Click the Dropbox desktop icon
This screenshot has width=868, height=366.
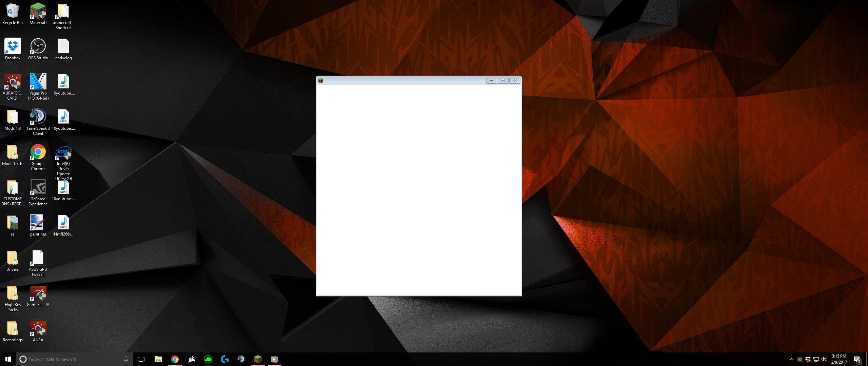(13, 47)
